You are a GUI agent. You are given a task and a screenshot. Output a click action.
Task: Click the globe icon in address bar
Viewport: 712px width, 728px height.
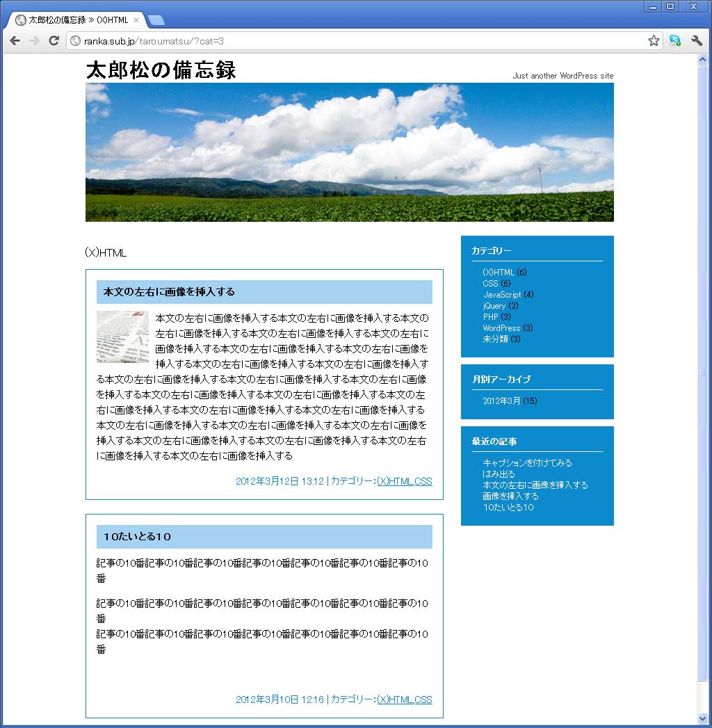tap(75, 41)
